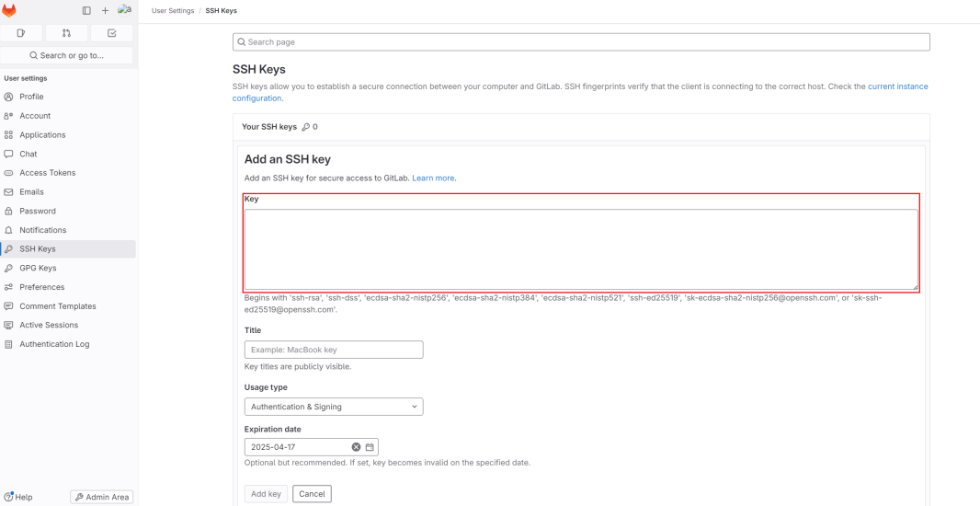
Task: Open the Issues shortcut icon
Action: (x=21, y=33)
